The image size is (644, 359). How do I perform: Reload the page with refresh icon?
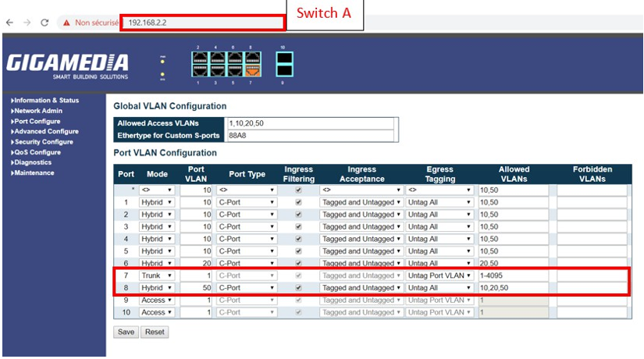44,23
